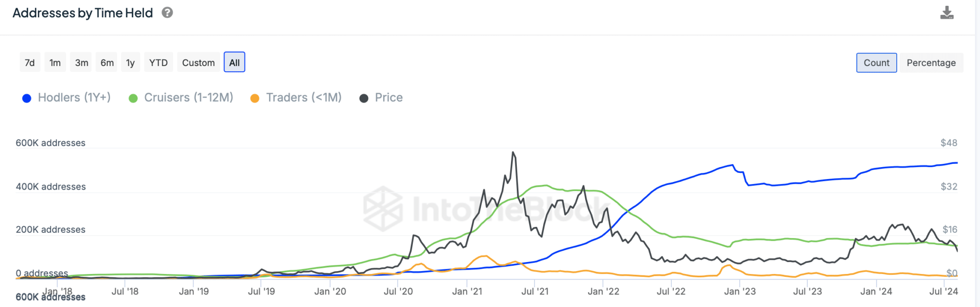The height and width of the screenshot is (307, 980).
Task: Switch chart to Percentage view
Action: click(x=931, y=63)
